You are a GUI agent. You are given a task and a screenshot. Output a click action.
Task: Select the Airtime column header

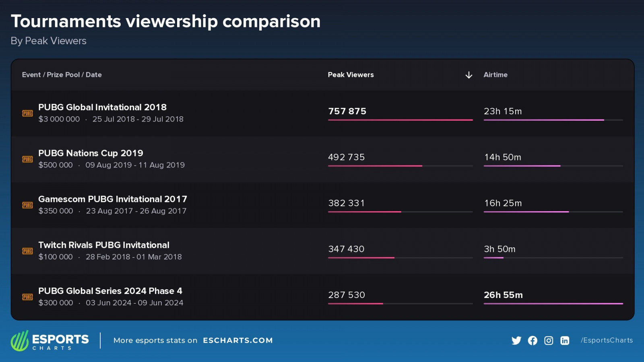495,75
